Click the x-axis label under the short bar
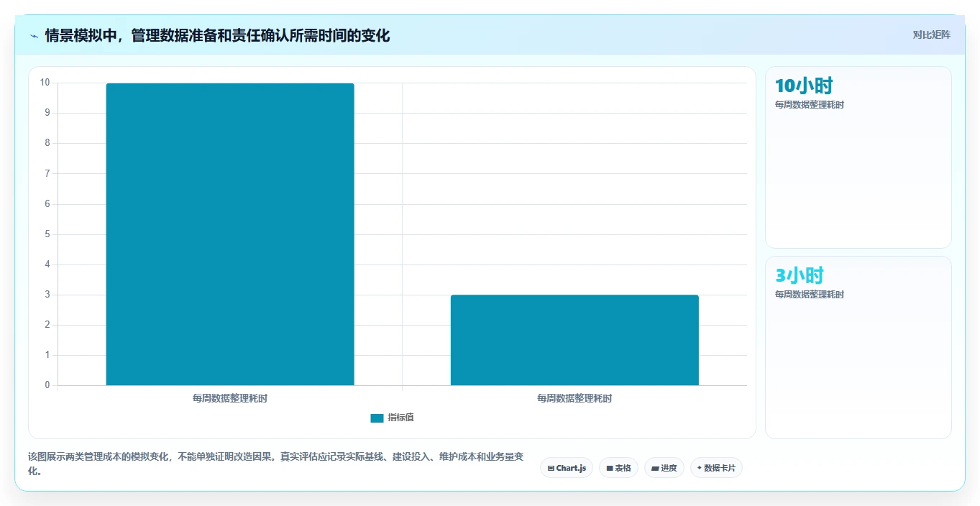The height and width of the screenshot is (506, 980). 574,398
